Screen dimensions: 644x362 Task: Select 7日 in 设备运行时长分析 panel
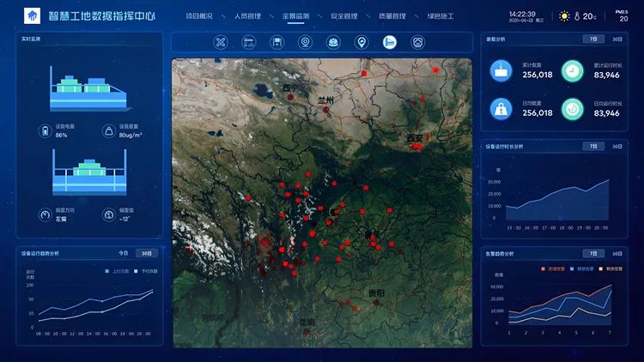(x=592, y=147)
